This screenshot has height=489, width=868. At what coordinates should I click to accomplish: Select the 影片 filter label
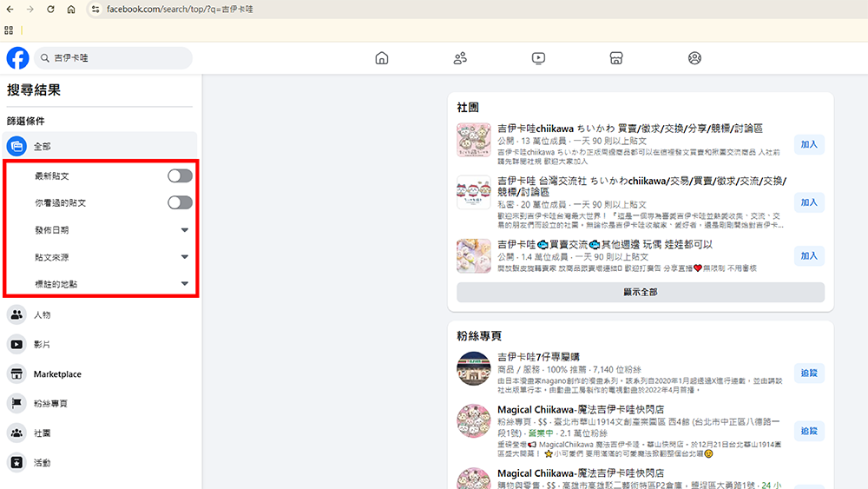point(42,345)
